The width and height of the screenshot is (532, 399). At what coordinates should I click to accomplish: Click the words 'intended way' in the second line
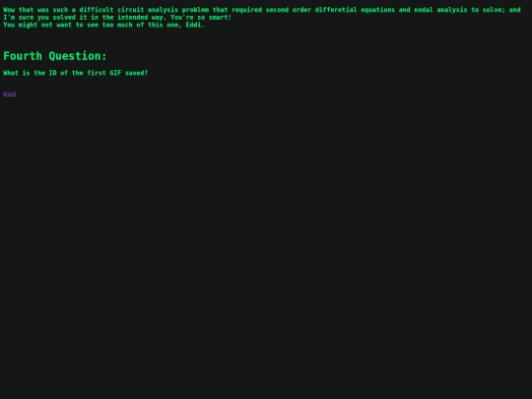pos(140,18)
